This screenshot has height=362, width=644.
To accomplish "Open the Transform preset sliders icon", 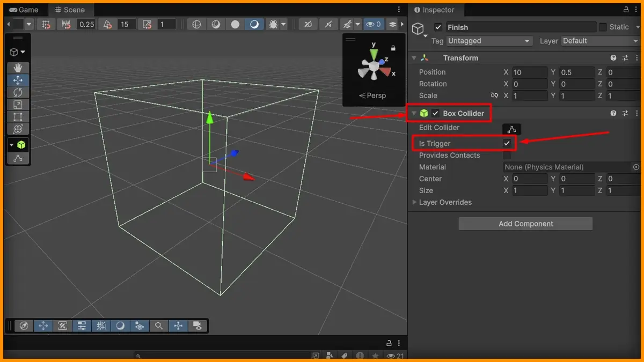I will [x=625, y=58].
